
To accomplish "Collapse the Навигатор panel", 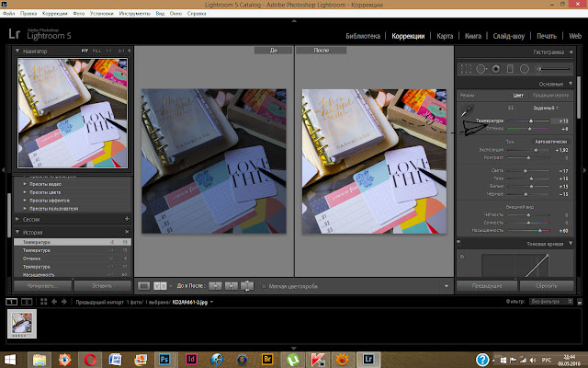I will pos(17,51).
